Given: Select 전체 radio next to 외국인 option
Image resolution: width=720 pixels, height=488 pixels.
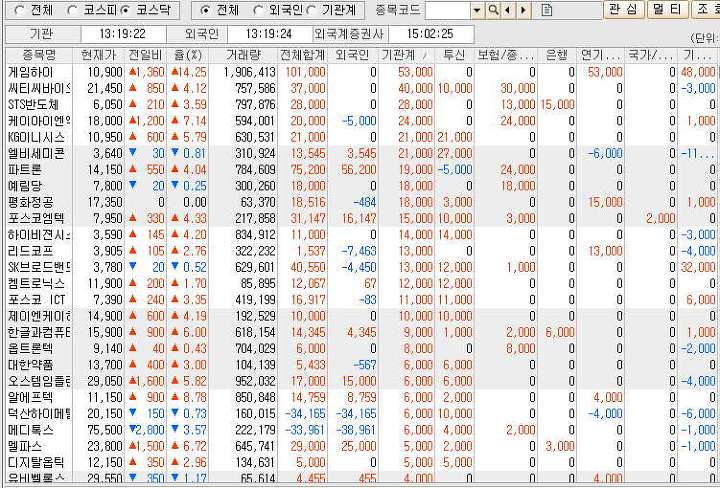Looking at the screenshot, I should [206, 10].
